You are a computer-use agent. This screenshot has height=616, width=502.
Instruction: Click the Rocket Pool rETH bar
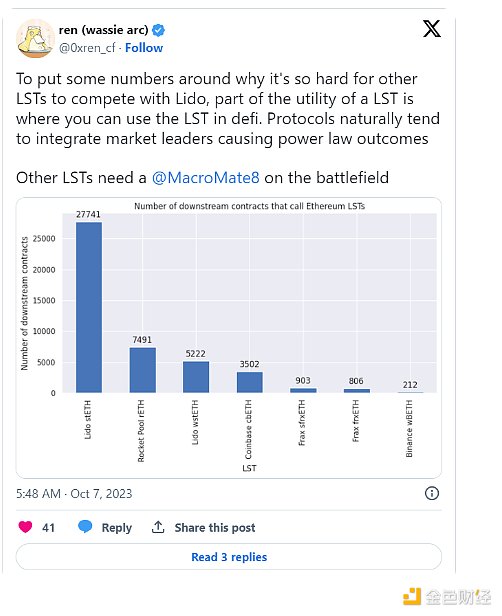[143, 370]
